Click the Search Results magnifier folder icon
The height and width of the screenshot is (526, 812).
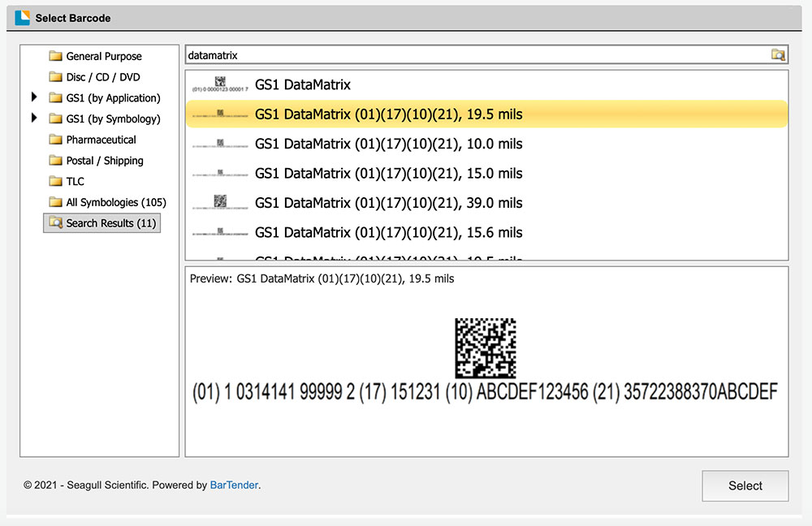55,222
